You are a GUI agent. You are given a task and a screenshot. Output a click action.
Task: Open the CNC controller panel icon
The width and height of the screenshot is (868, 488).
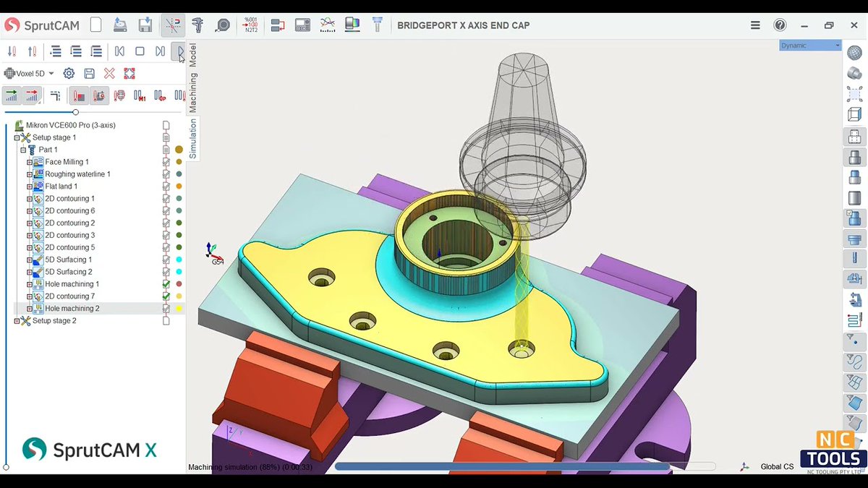tap(302, 25)
